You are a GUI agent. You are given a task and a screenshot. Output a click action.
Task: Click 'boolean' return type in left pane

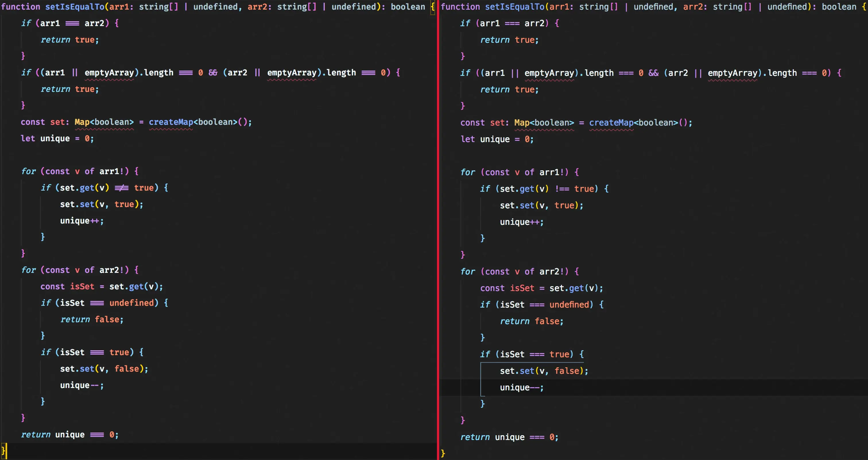point(408,7)
